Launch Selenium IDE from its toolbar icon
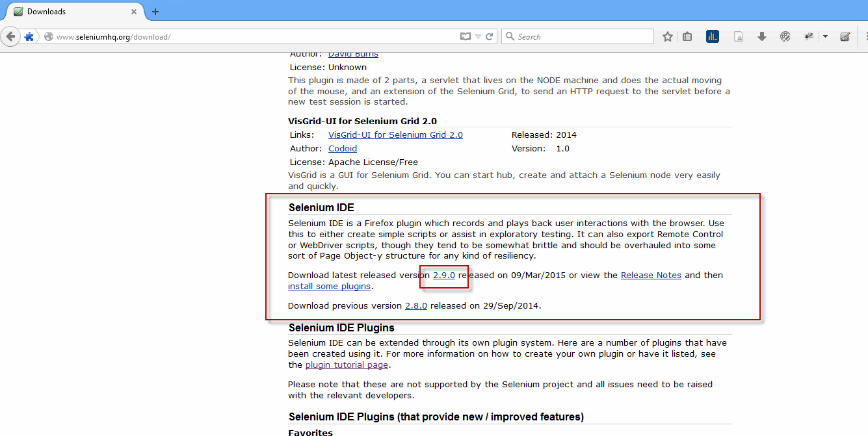This screenshot has width=868, height=436. tap(845, 37)
